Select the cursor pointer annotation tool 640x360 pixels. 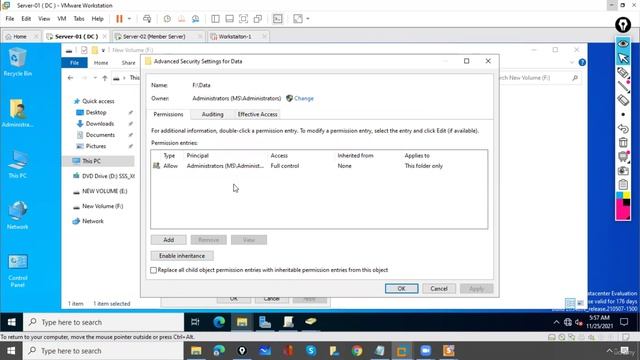pyautogui.click(x=623, y=58)
